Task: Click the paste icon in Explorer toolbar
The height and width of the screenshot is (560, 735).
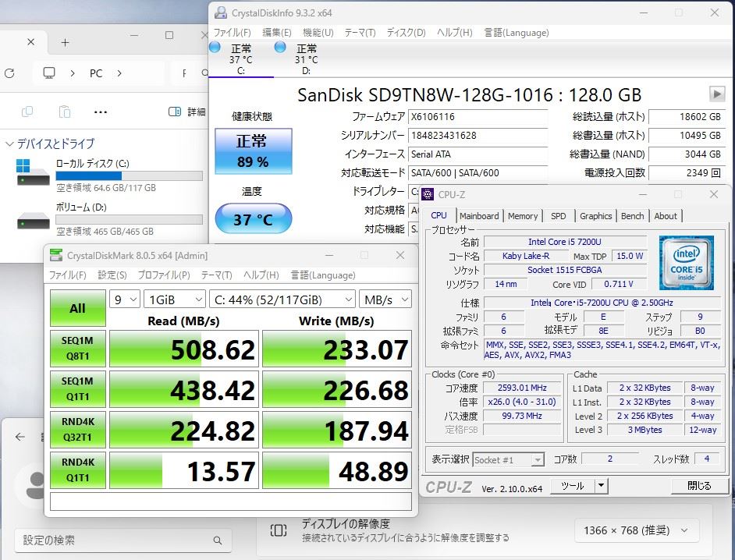Action: [65, 112]
